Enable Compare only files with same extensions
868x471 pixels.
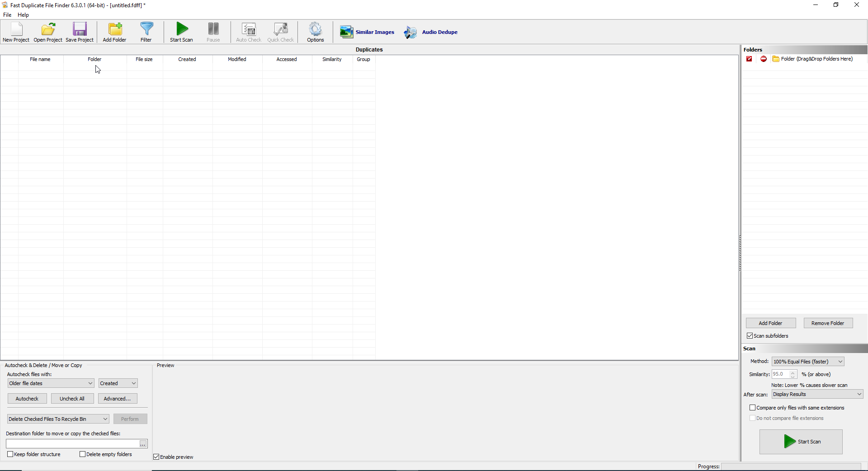point(752,408)
